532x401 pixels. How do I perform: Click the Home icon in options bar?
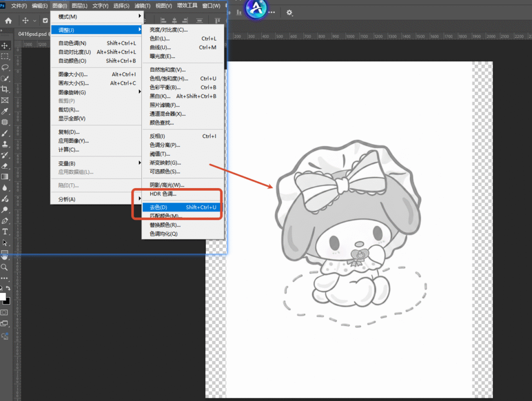pos(8,21)
